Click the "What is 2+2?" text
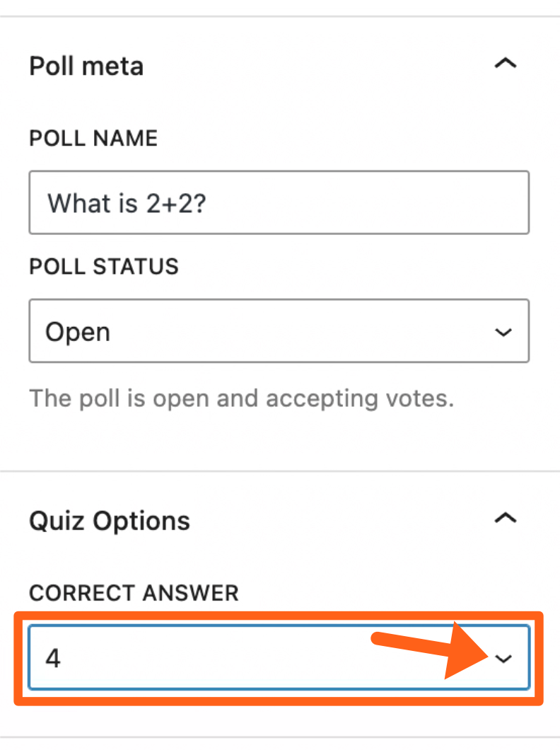The height and width of the screenshot is (750, 560). coord(126,203)
